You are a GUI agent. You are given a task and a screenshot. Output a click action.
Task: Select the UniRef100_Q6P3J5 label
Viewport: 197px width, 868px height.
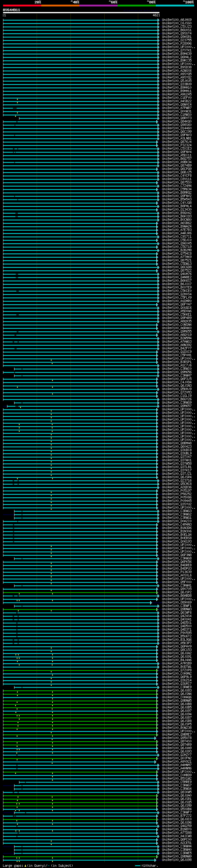tap(177, 379)
